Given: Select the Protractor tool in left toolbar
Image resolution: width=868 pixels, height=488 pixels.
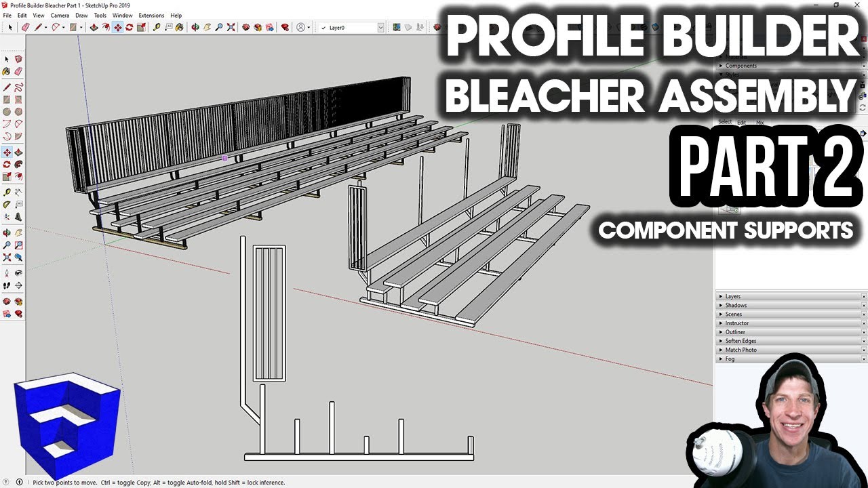Looking at the screenshot, I should (x=7, y=205).
